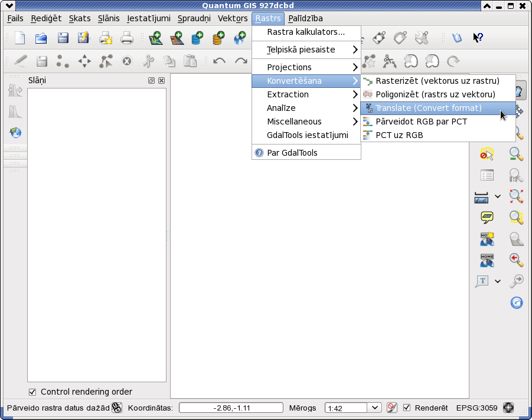Screen dimensions: 532x420
Task: Open the Fails menu
Action: pyautogui.click(x=15, y=18)
